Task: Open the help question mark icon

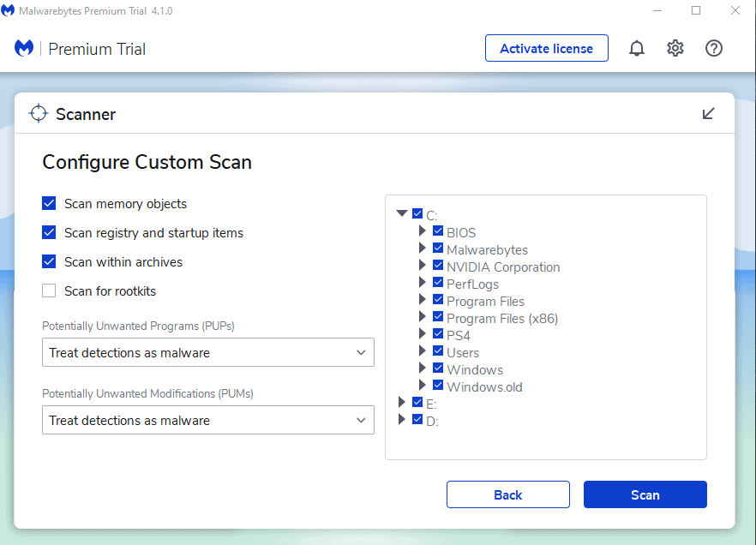Action: point(713,48)
